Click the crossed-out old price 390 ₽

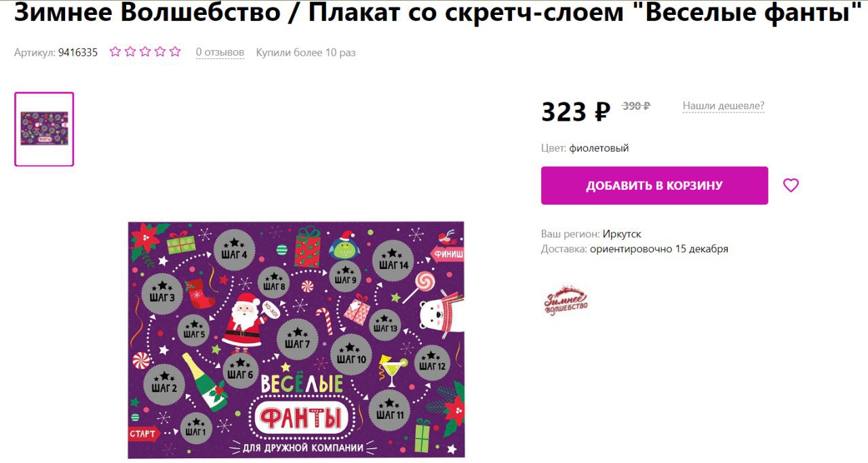pos(636,106)
